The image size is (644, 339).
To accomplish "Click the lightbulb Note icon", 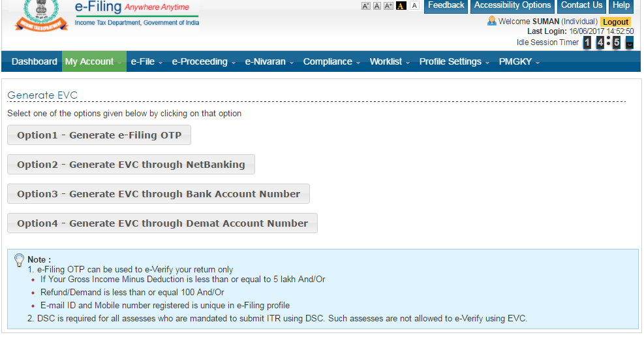I will click(19, 260).
